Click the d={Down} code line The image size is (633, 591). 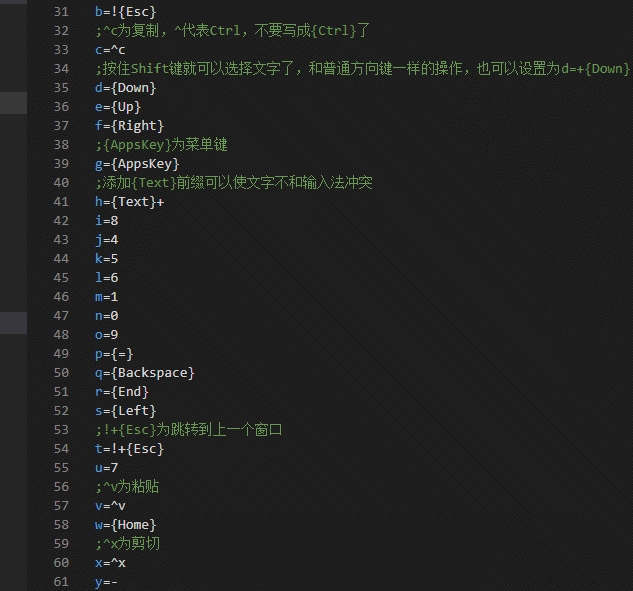click(126, 87)
